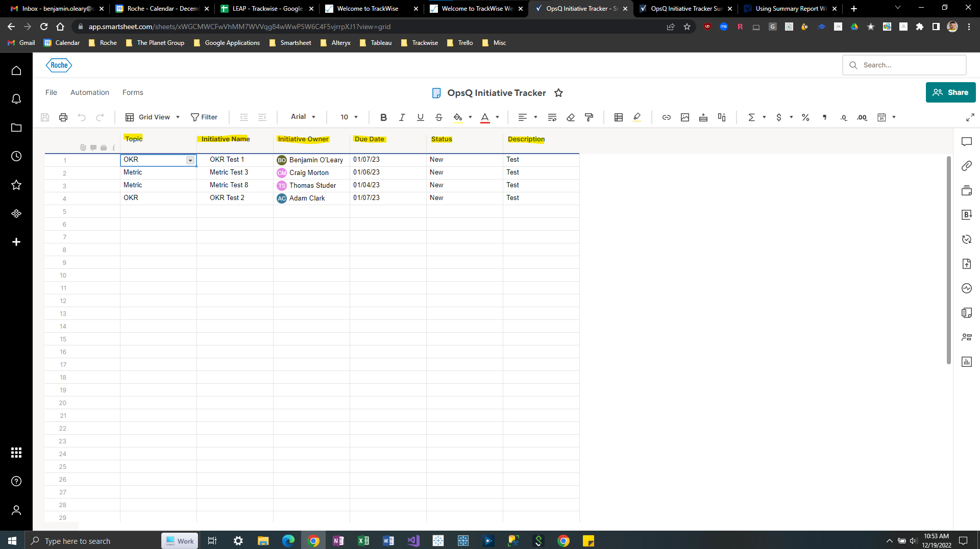
Task: Open the File menu
Action: click(x=51, y=92)
